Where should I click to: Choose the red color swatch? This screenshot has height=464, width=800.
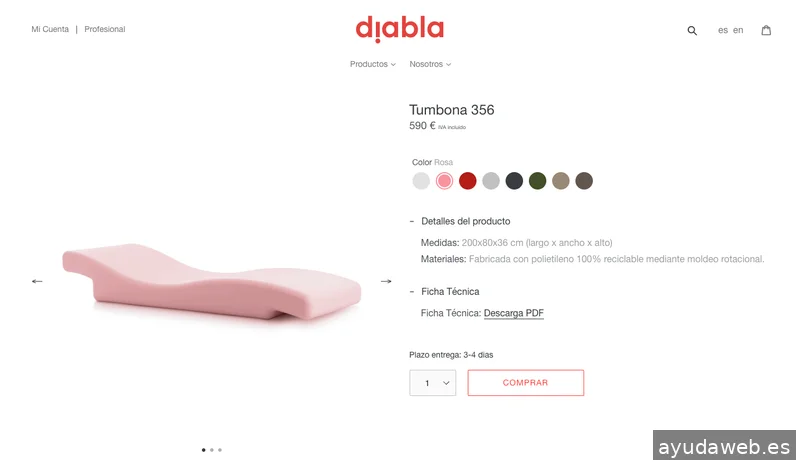pos(467,181)
